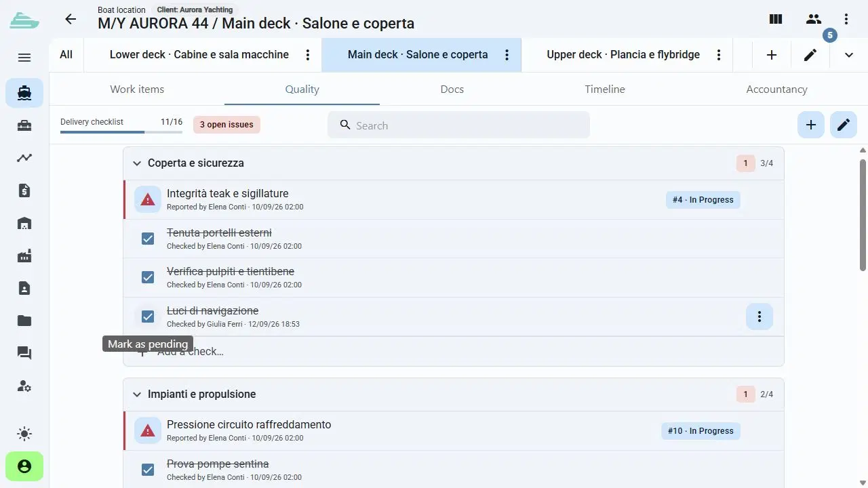Switch to Lower deck · Cabine e sala macchine
Image resolution: width=868 pixels, height=488 pixels.
pyautogui.click(x=199, y=55)
